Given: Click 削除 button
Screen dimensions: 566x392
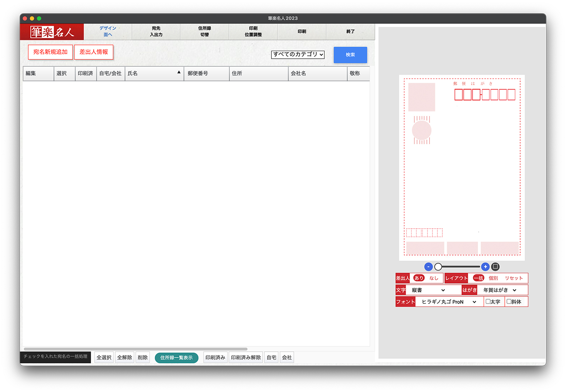Looking at the screenshot, I should (x=143, y=357).
